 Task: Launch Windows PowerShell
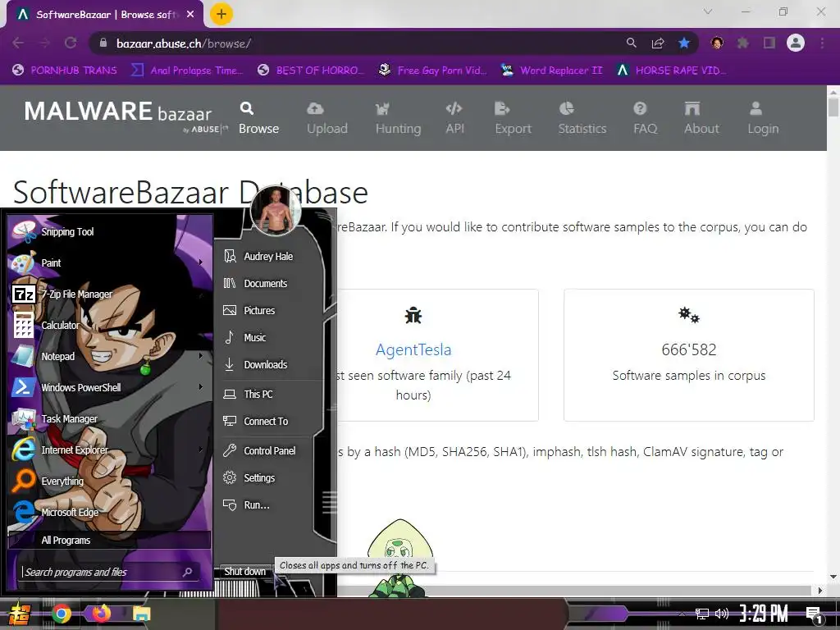point(110,387)
